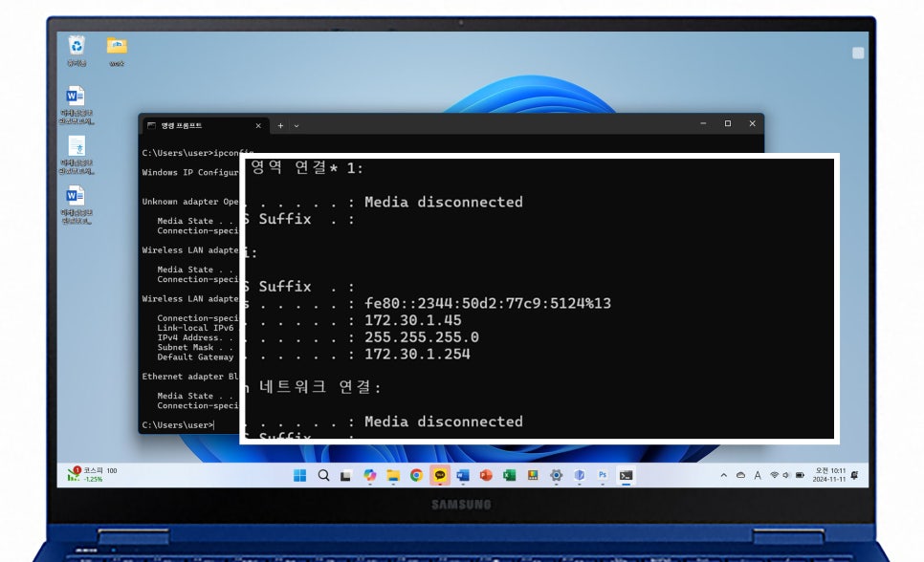Check the battery tray icon
924x562 pixels.
pyautogui.click(x=800, y=475)
